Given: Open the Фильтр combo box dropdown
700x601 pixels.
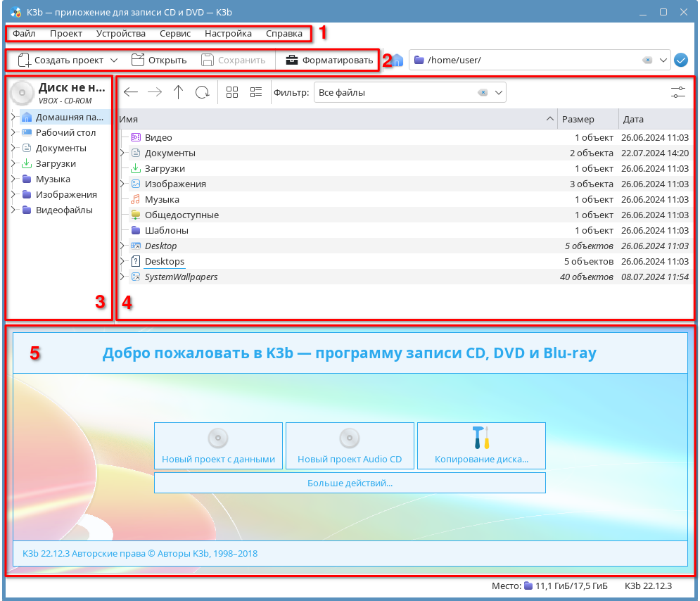Looking at the screenshot, I should point(499,92).
